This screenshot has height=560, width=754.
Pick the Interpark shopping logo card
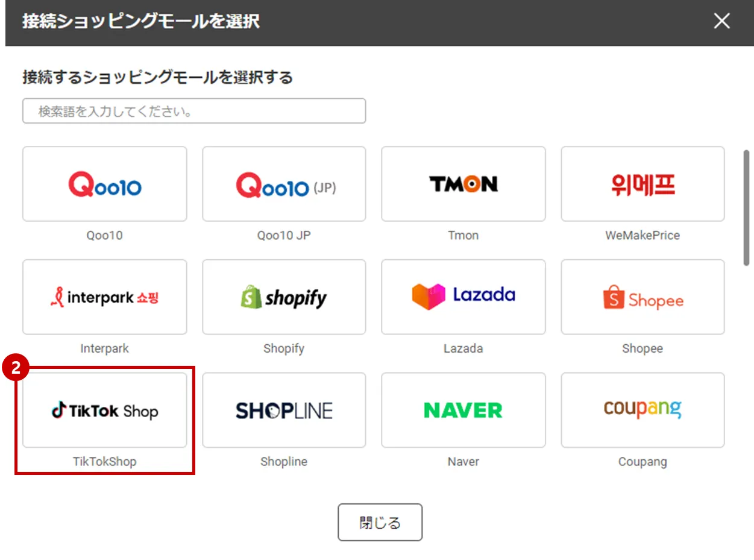pos(105,297)
